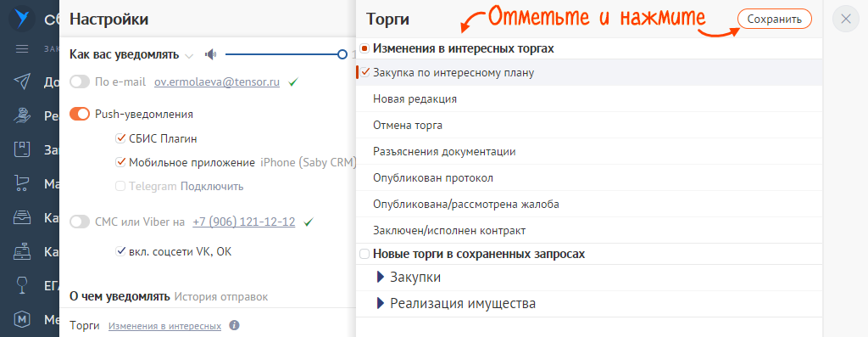Uncheck вкл. соцсети VK, OK checkbox
This screenshot has height=337, width=868.
click(x=120, y=251)
